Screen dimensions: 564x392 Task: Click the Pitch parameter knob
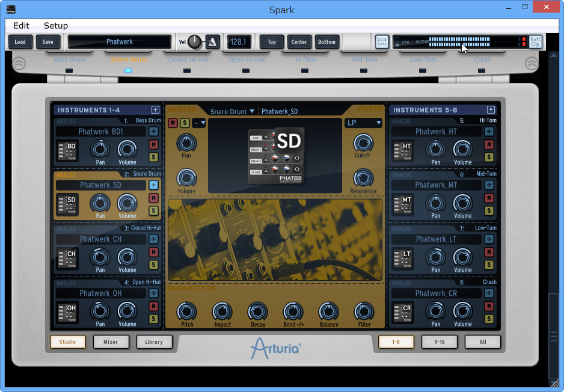[186, 311]
